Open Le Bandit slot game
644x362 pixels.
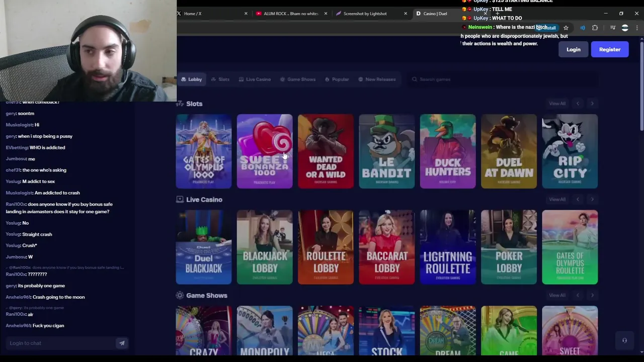(x=387, y=151)
